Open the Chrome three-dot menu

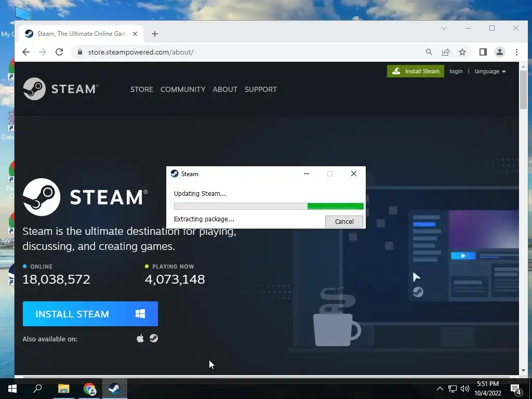click(x=516, y=52)
